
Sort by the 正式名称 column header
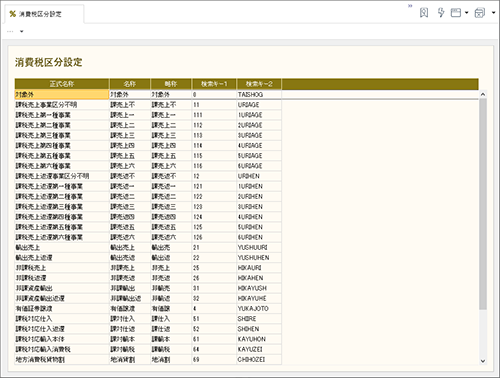[62, 84]
